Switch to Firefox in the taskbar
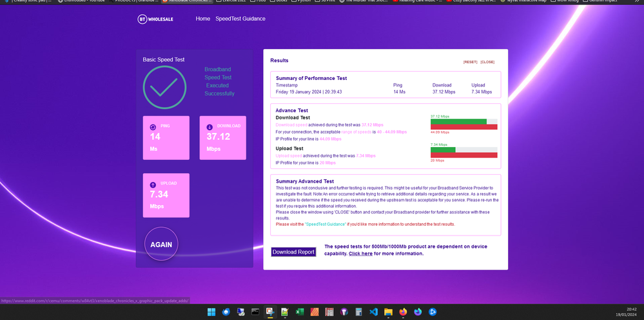Screen dimensions: 644x320 pos(404,312)
